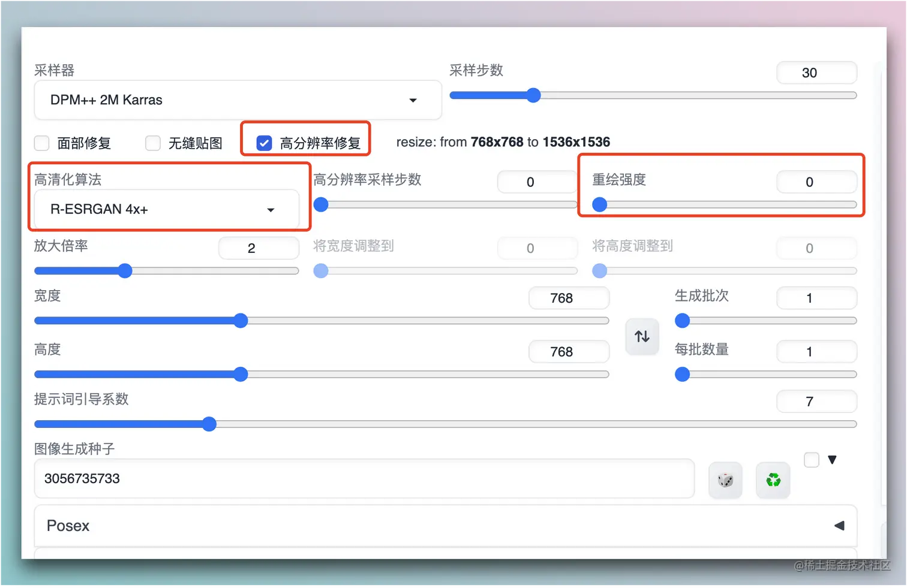Click the 将宽度调整到 slider
The image size is (907, 588).
pyautogui.click(x=445, y=271)
